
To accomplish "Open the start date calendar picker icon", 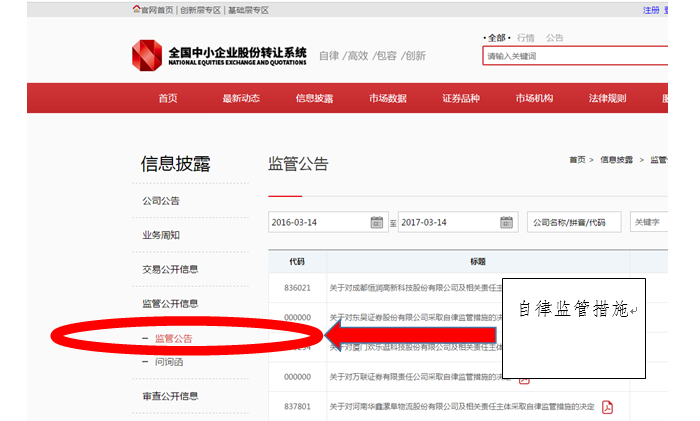I will click(x=377, y=222).
